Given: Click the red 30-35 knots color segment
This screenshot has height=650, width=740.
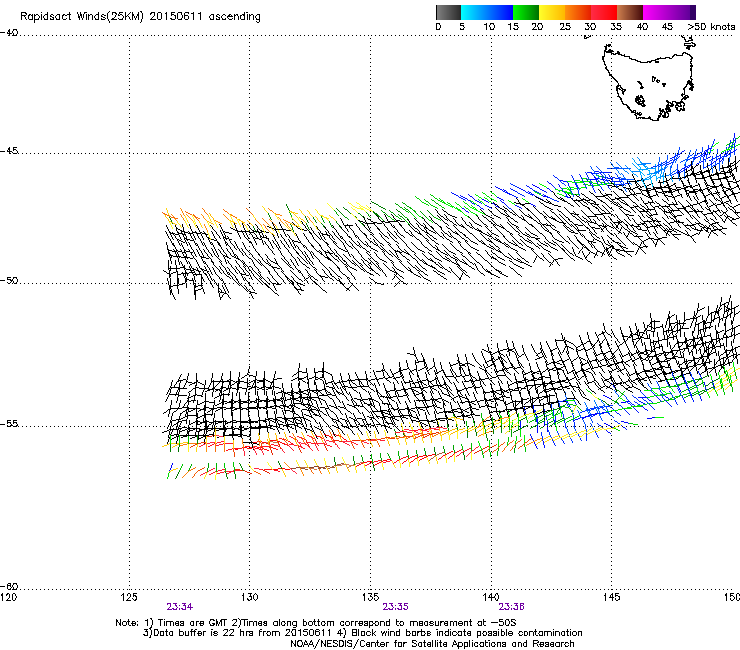Looking at the screenshot, I should point(604,12).
